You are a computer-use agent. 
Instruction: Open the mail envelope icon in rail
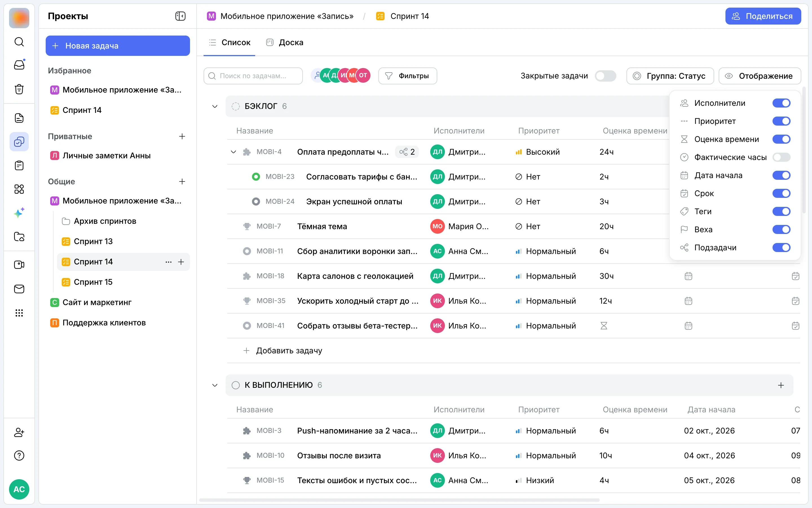[x=19, y=289]
